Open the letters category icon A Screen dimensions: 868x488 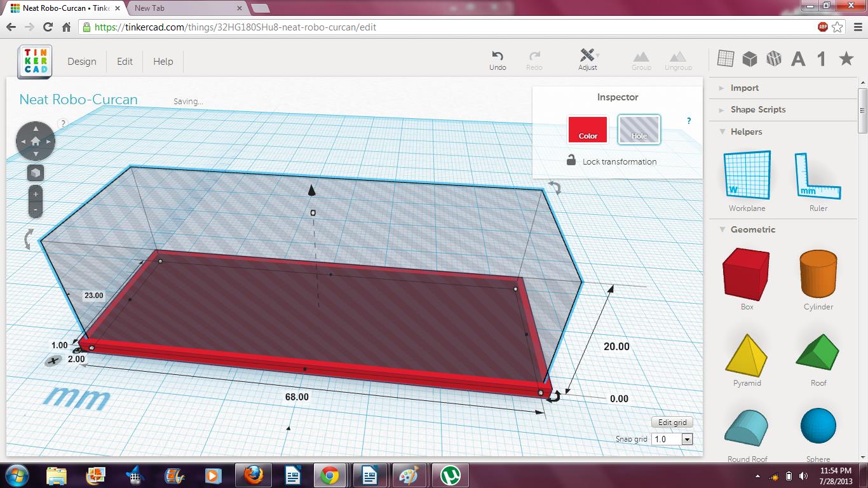coord(798,59)
